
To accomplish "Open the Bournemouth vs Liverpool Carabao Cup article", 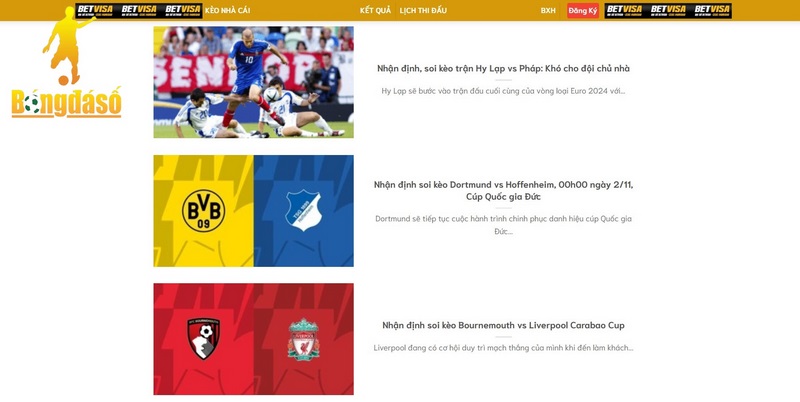I will point(504,325).
